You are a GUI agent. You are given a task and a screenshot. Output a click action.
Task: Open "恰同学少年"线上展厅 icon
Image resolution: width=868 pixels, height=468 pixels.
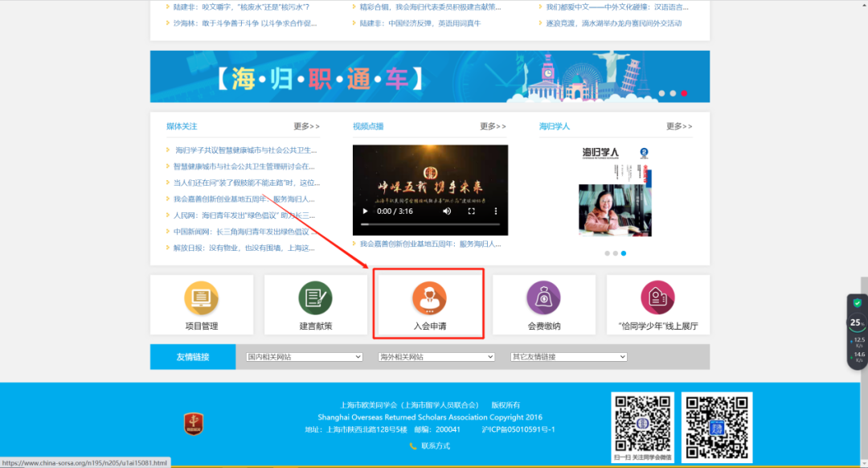657,298
